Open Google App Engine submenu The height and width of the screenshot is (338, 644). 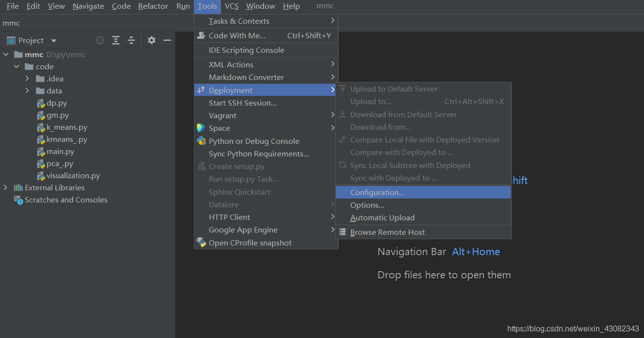266,230
